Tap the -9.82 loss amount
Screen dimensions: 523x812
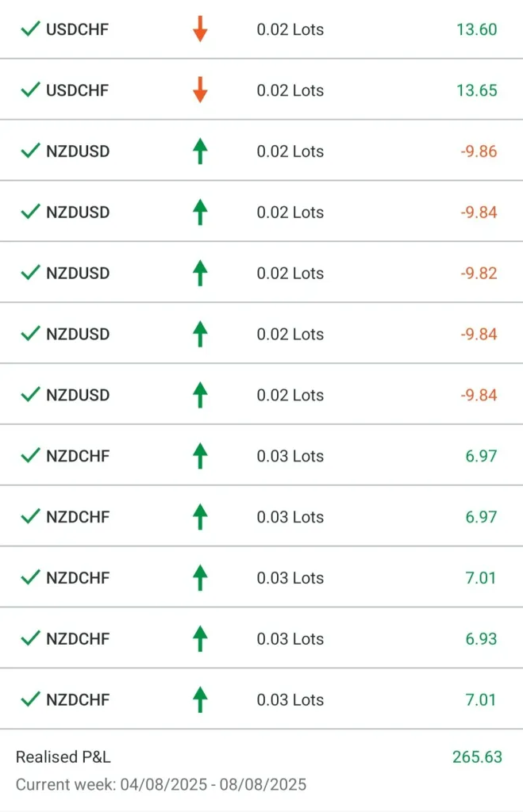479,274
